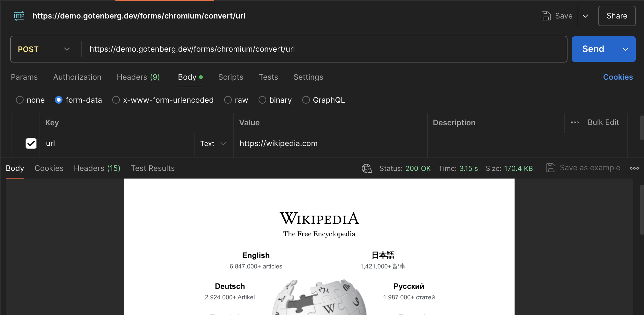Open the Test Results response tab
Viewport: 644px width, 315px height.
[153, 168]
